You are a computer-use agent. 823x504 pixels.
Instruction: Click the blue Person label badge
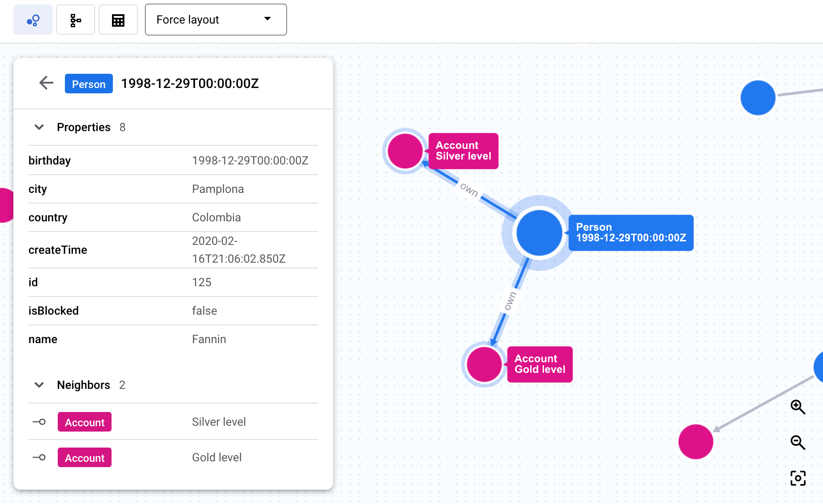click(88, 84)
